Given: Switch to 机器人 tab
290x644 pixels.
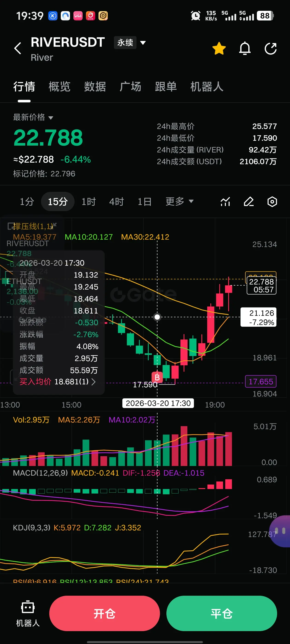Looking at the screenshot, I should [207, 87].
